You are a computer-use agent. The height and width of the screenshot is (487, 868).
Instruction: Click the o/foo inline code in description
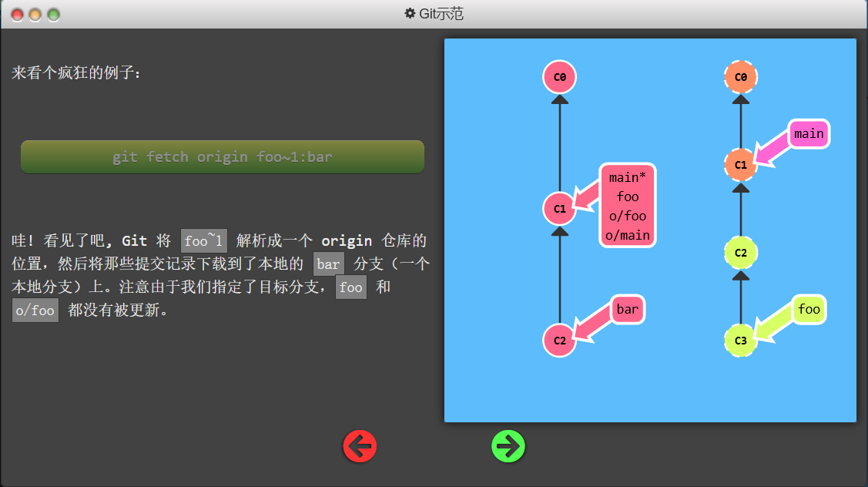(35, 311)
